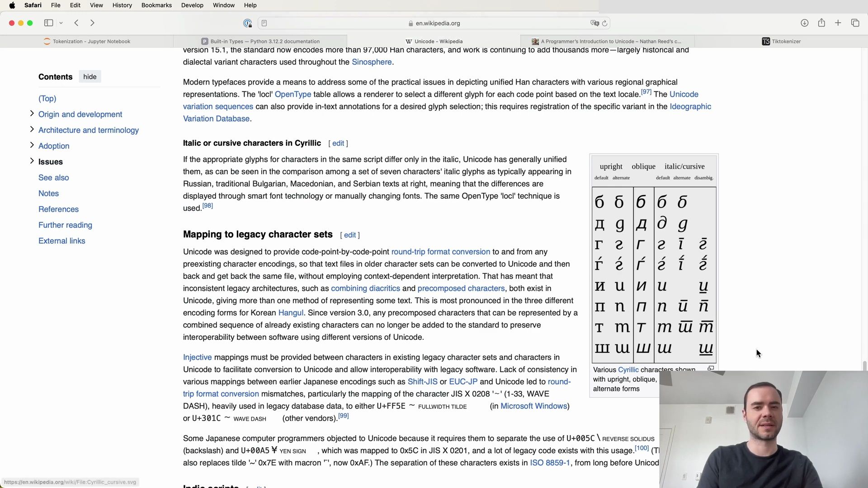Image resolution: width=868 pixels, height=488 pixels.
Task: Click the forward navigation arrow button
Action: (92, 23)
